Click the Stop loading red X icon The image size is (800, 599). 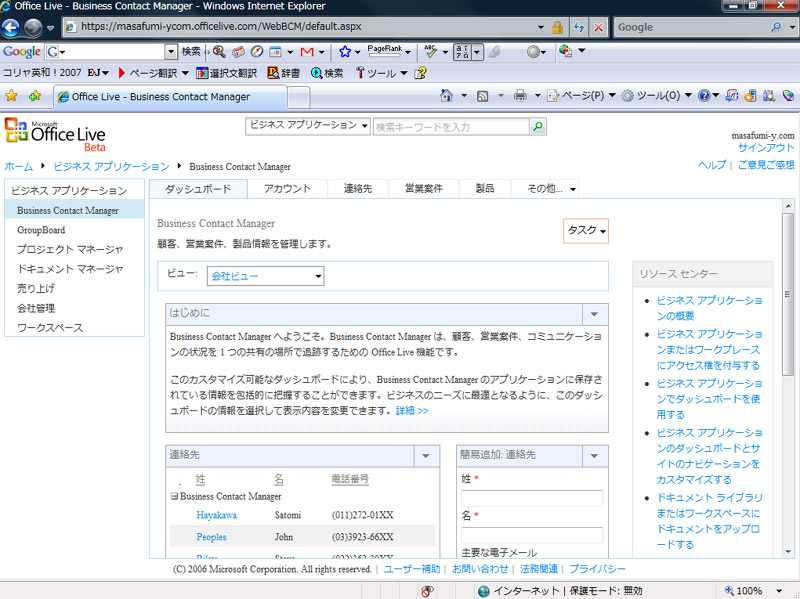coord(598,27)
